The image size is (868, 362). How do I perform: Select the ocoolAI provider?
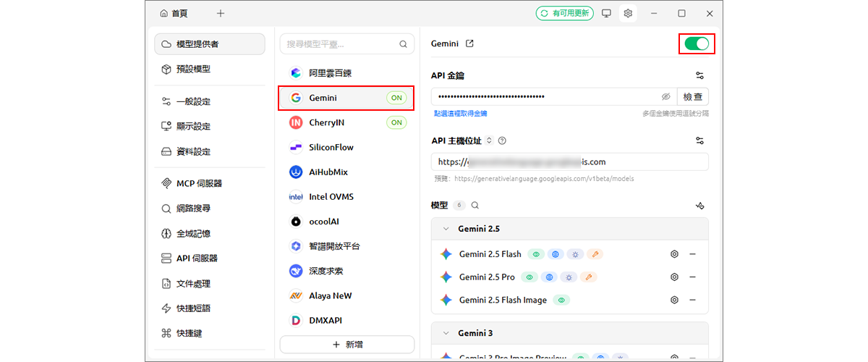346,222
